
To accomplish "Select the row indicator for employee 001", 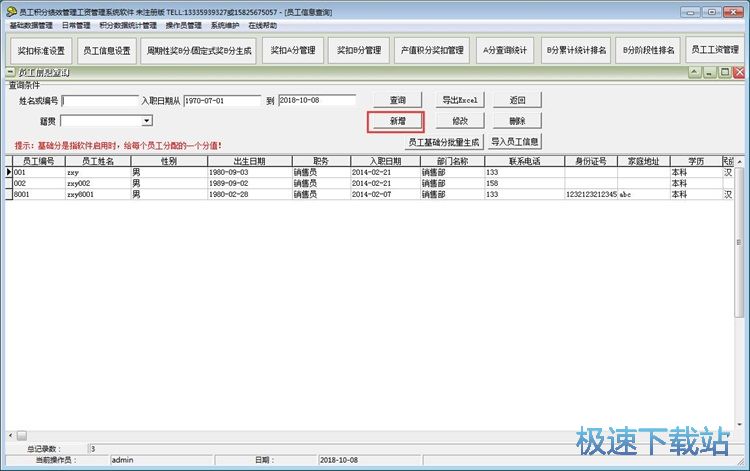I will point(9,172).
